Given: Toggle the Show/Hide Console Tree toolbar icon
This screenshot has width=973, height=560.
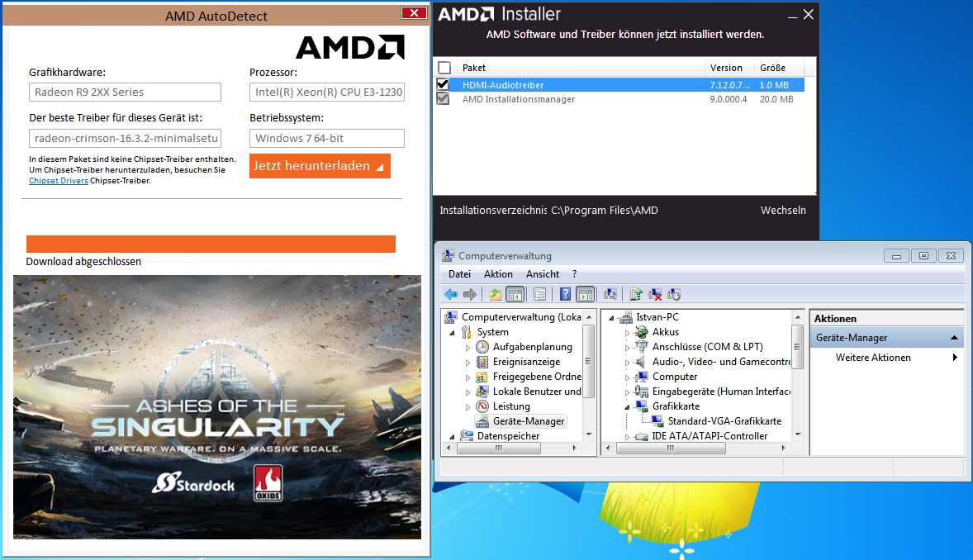Looking at the screenshot, I should click(x=515, y=294).
